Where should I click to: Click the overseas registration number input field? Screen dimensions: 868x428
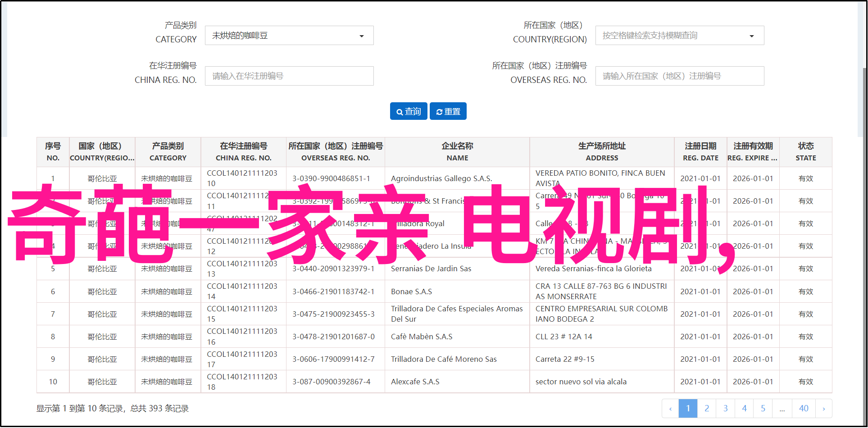point(679,76)
